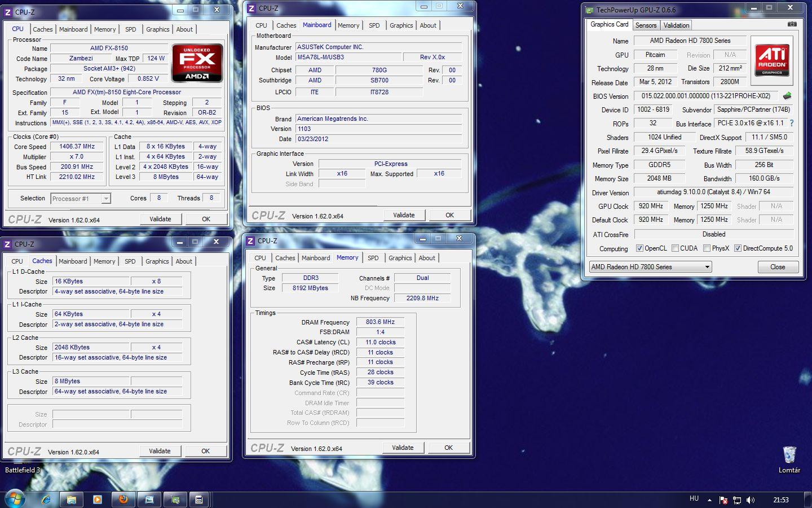The image size is (812, 508).
Task: Click the Driver Version field in GPU-Z
Action: (713, 192)
